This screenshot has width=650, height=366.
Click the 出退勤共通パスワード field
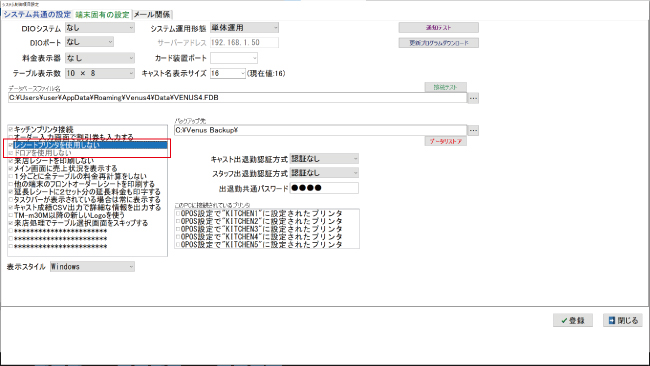point(324,188)
